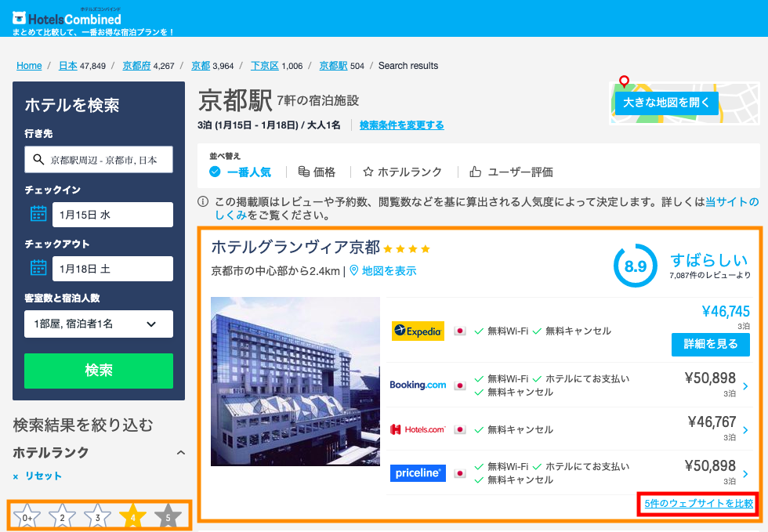Viewport: 768px width, 532px height.
Task: Select the 2 star rating filter
Action: pos(62,516)
